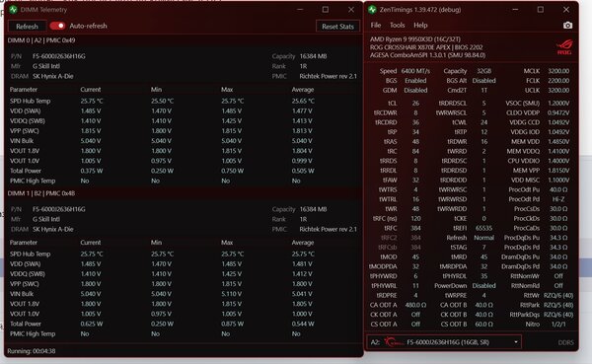
Task: Click DIMM 1 VIN Bulk max 5.110 V
Action: [232, 294]
